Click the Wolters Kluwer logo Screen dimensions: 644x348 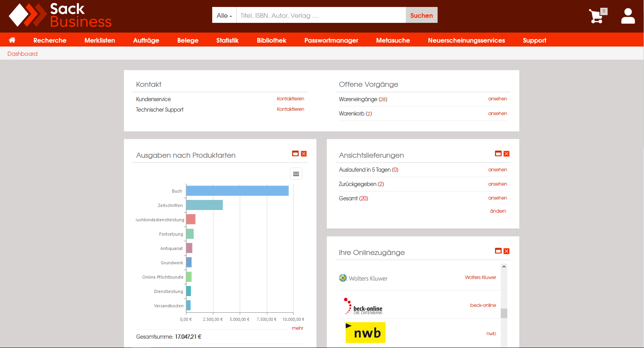pyautogui.click(x=363, y=278)
